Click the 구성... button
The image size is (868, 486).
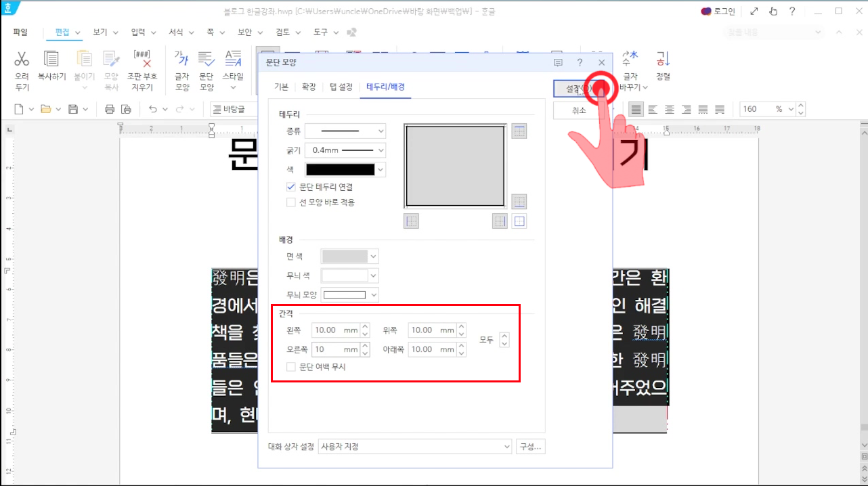530,447
